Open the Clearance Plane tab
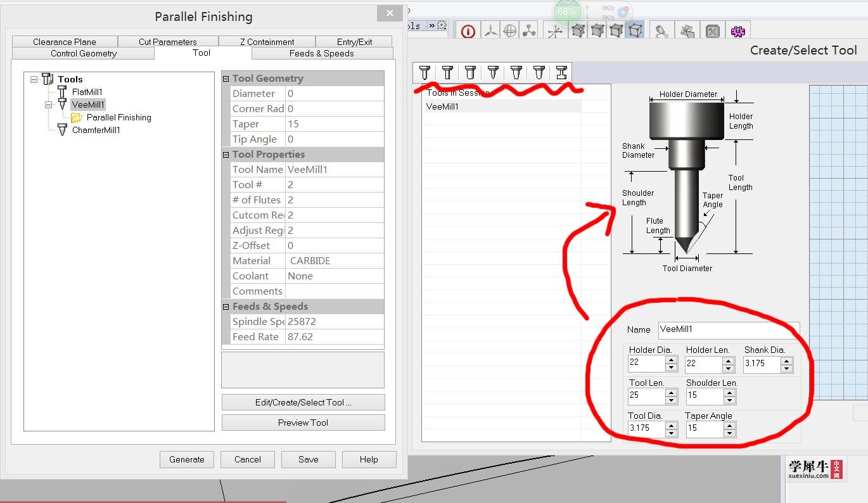 tap(65, 42)
